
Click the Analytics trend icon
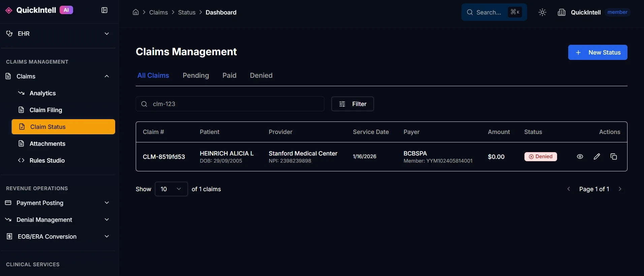point(21,93)
